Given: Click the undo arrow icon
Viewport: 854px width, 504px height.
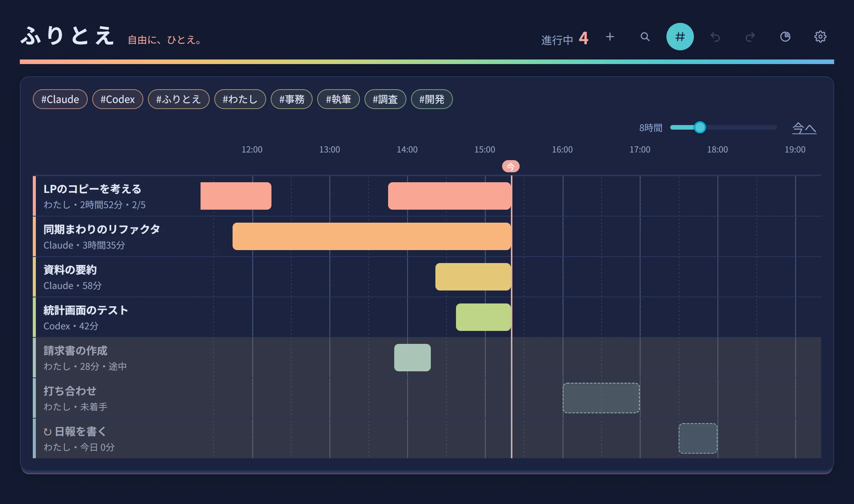Looking at the screenshot, I should click(715, 37).
